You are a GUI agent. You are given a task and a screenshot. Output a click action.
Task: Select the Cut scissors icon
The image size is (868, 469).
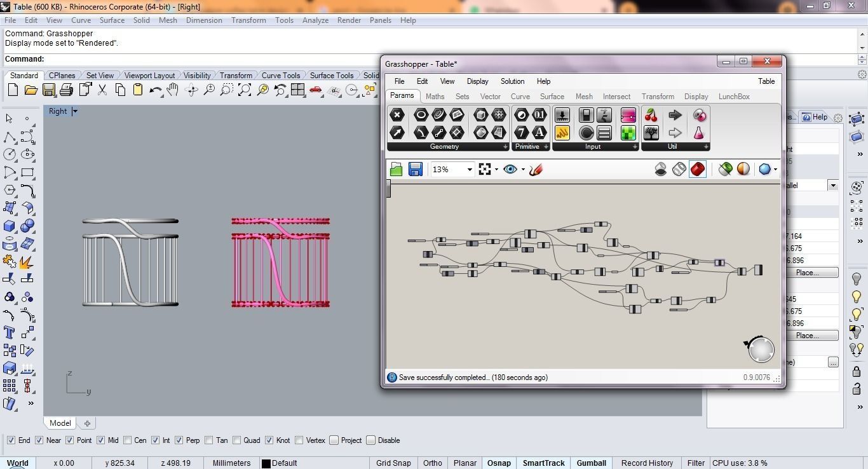(102, 90)
